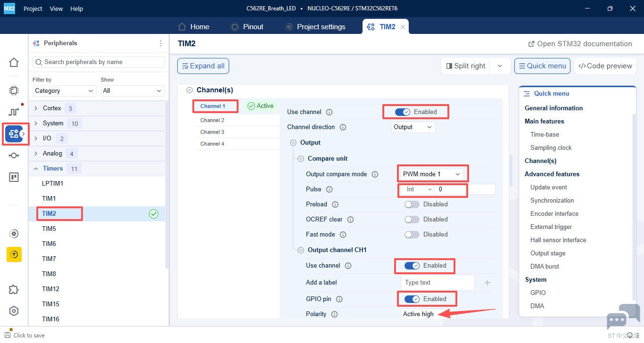Open the Project menu
This screenshot has height=343, width=644.
point(33,8)
